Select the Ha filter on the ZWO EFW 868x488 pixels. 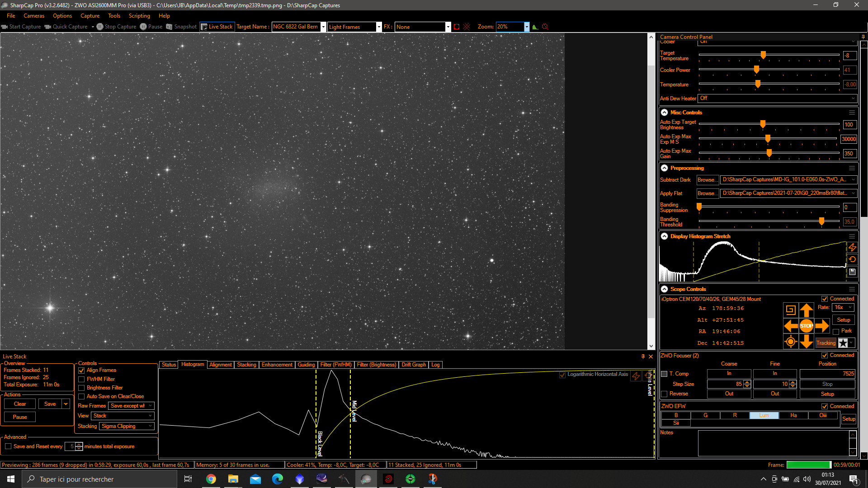click(x=793, y=415)
